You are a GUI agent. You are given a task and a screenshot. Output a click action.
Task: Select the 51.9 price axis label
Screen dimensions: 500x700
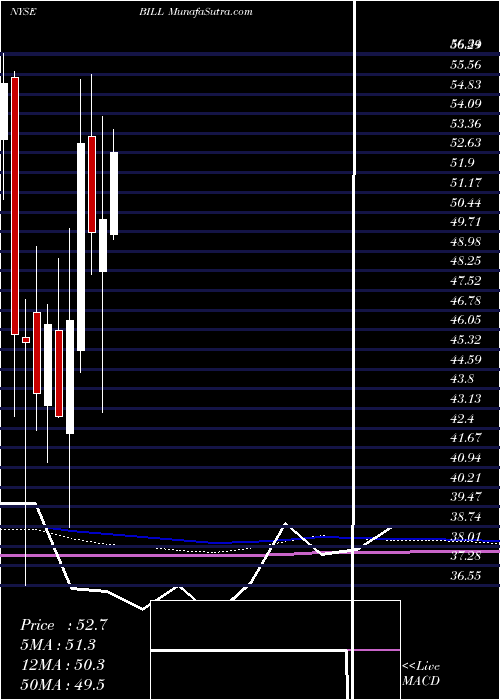[462, 162]
